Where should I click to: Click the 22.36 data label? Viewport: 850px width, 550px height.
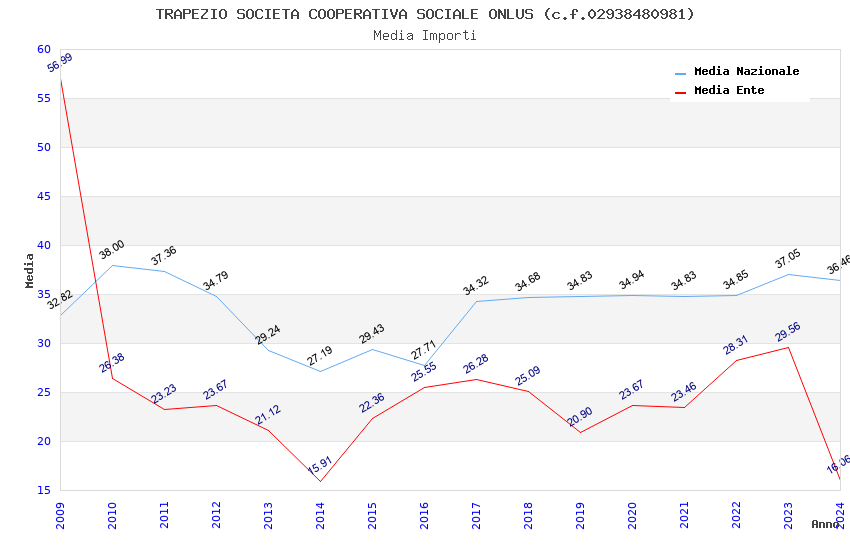click(x=372, y=403)
